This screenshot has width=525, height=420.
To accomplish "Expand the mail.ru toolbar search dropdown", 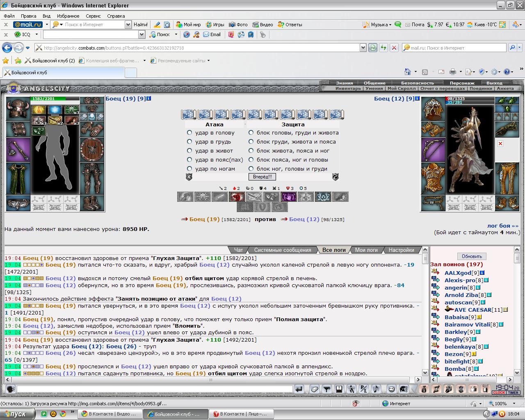I will click(x=128, y=25).
